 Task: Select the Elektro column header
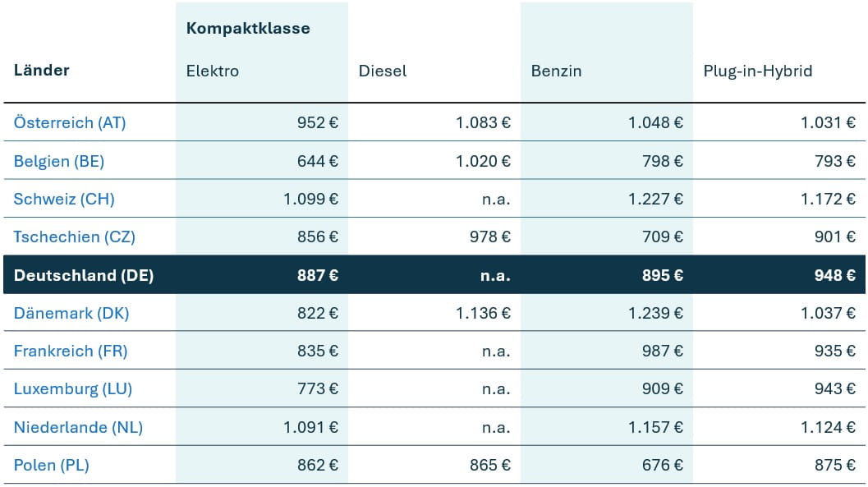click(x=213, y=71)
